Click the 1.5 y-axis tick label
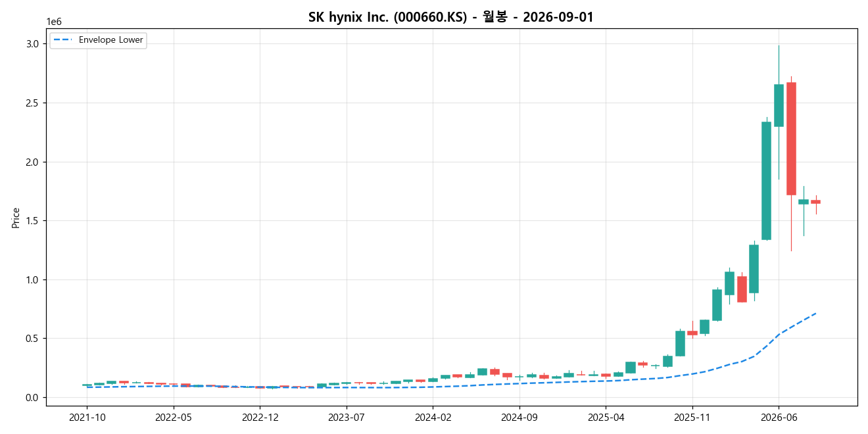Screen dimensions: 868x434 pyautogui.click(x=34, y=220)
